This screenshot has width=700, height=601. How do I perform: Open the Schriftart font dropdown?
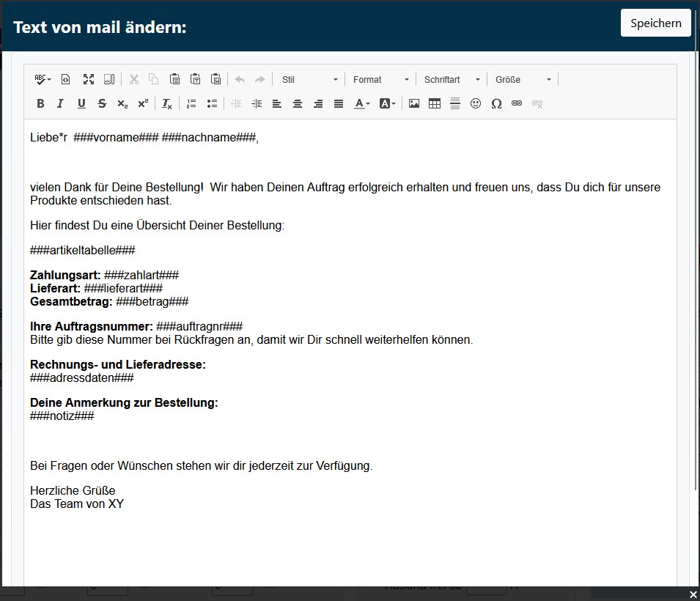point(452,79)
